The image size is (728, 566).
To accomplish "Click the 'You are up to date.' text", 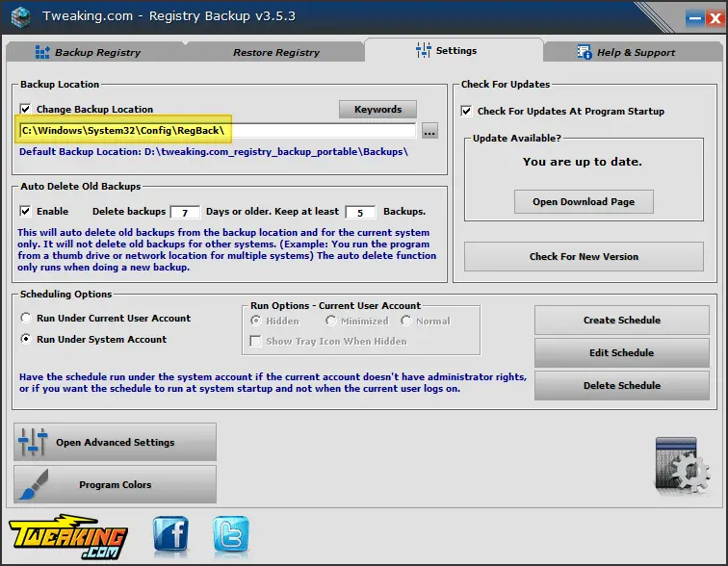I will tap(583, 162).
